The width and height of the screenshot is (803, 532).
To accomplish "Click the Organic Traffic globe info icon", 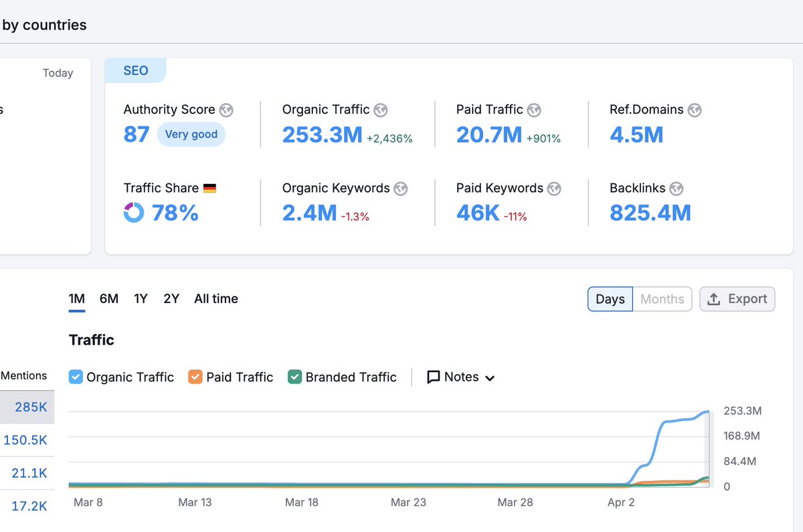I will [x=382, y=110].
